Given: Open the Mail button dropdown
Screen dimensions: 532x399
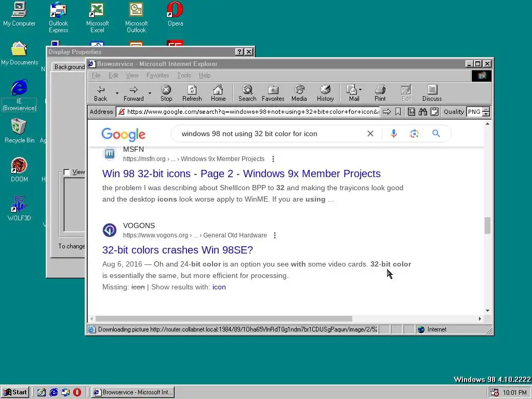Looking at the screenshot, I should [x=360, y=89].
